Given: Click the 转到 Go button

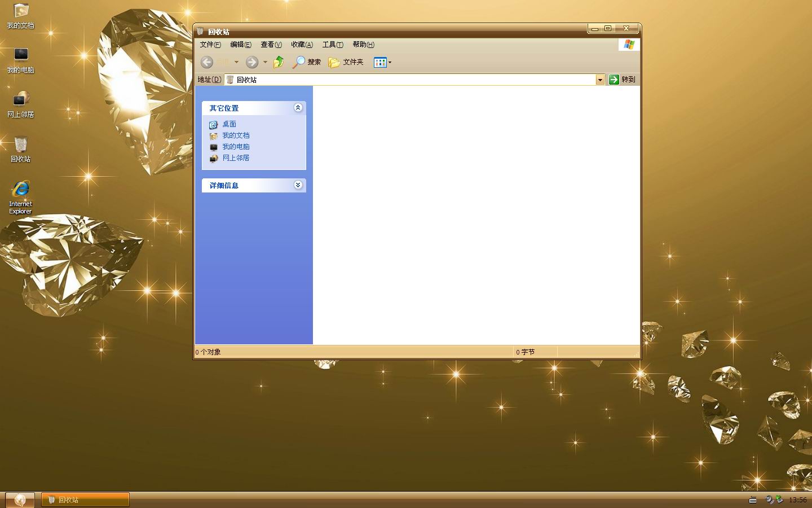Looking at the screenshot, I should point(623,80).
